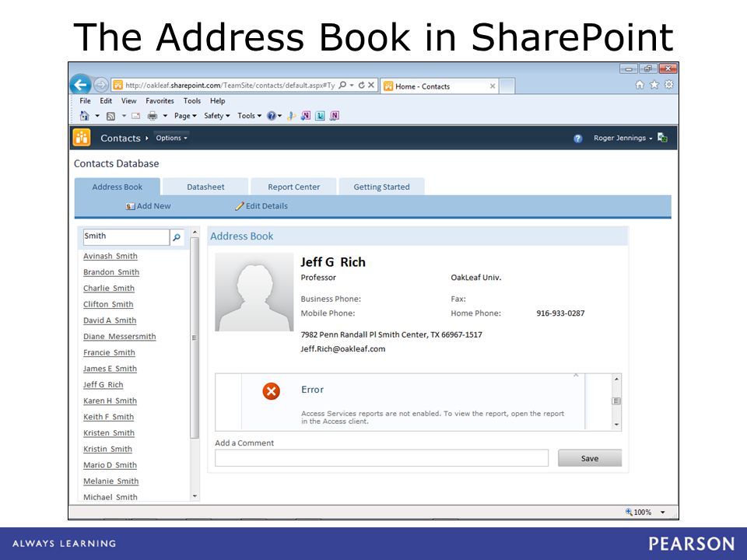Click the contact list scrollbar down arrow
Viewport: 747px width, 560px height.
195,496
